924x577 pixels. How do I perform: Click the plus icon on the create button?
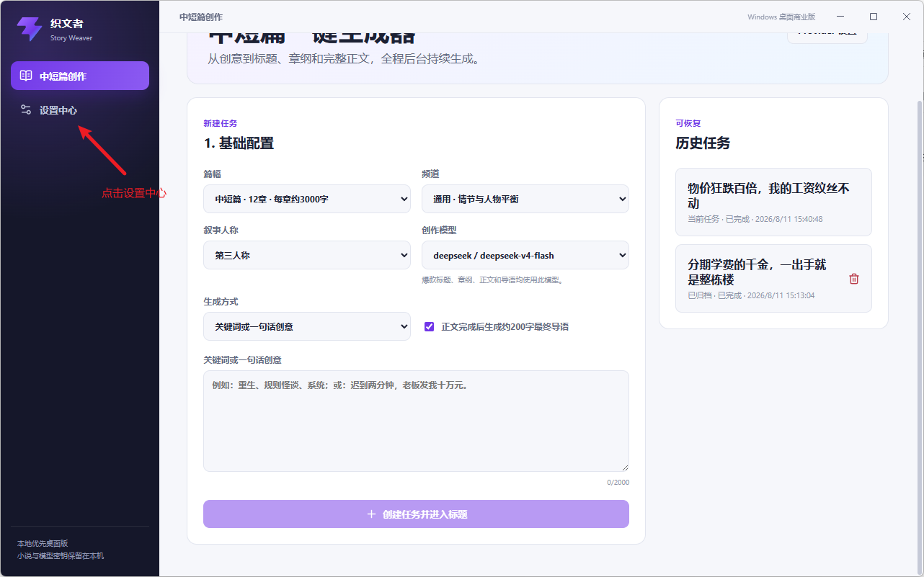(371, 514)
